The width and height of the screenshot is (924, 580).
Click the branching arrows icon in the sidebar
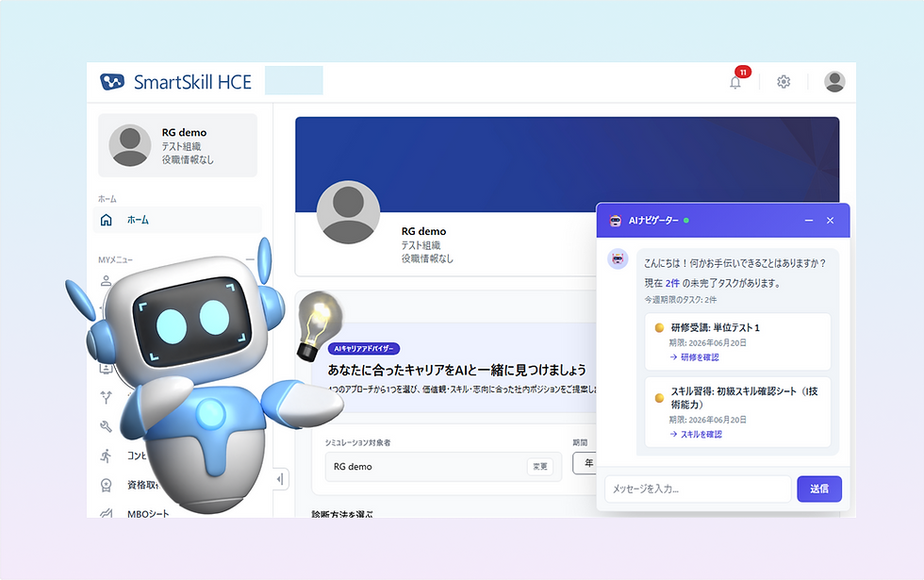(106, 397)
